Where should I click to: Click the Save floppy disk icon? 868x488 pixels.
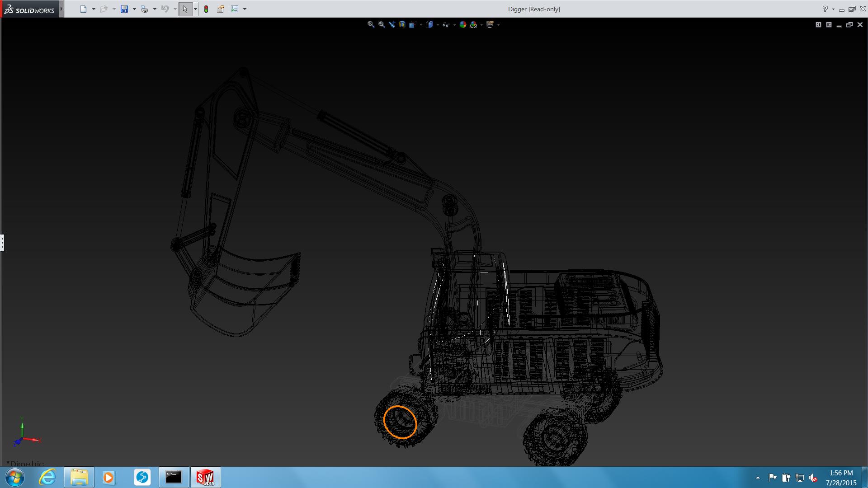pyautogui.click(x=124, y=9)
